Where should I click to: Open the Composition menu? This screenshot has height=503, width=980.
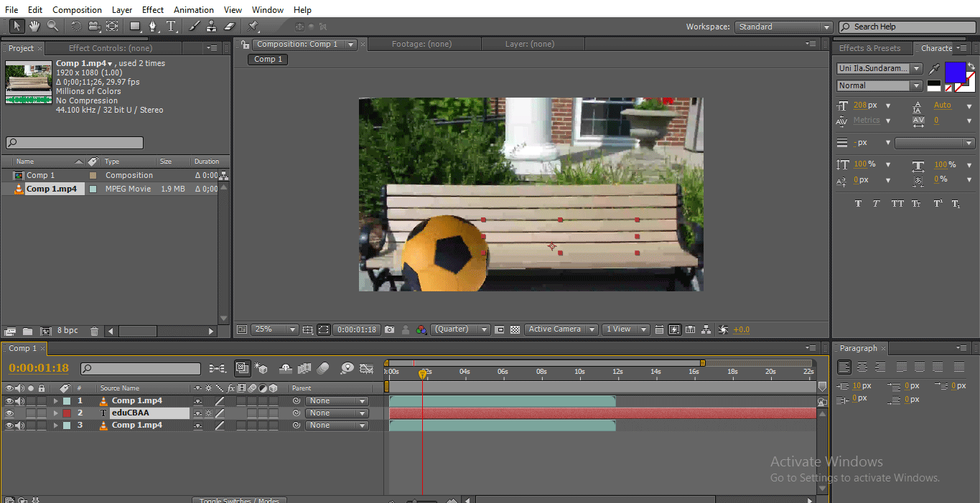(x=77, y=10)
